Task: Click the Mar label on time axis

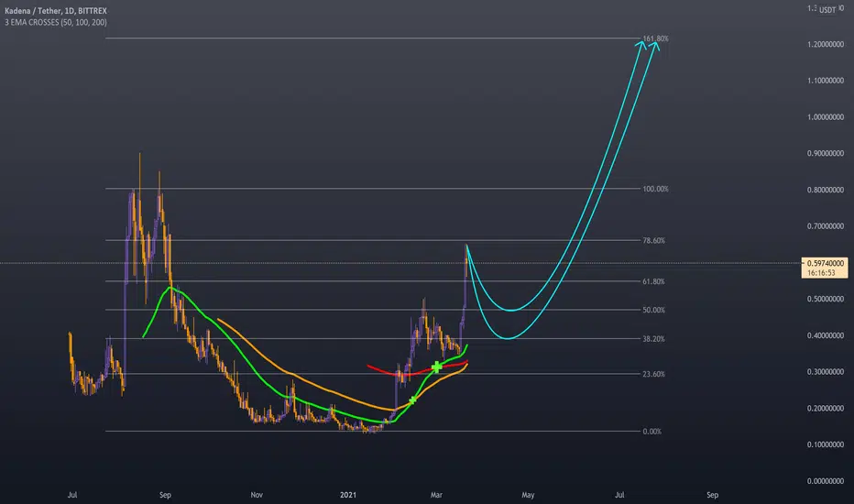Action: click(436, 495)
